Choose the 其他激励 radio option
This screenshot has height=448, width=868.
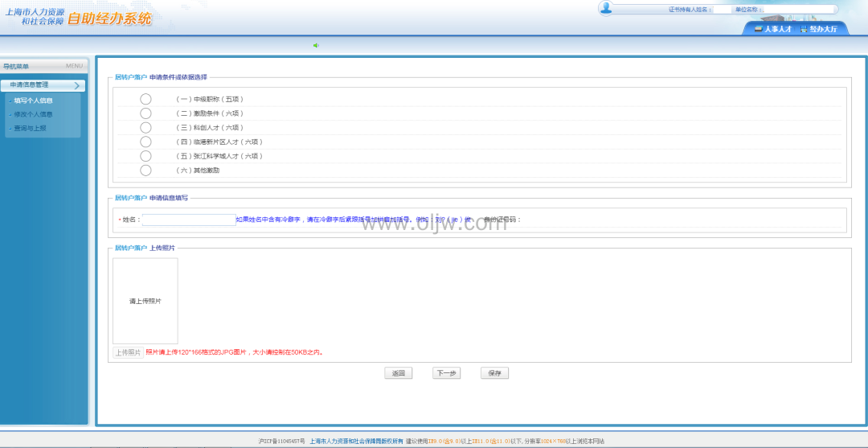coord(145,170)
